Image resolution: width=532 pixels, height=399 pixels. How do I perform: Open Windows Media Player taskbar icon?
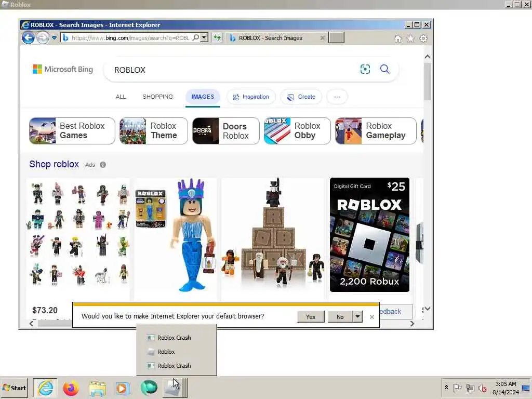(123, 388)
